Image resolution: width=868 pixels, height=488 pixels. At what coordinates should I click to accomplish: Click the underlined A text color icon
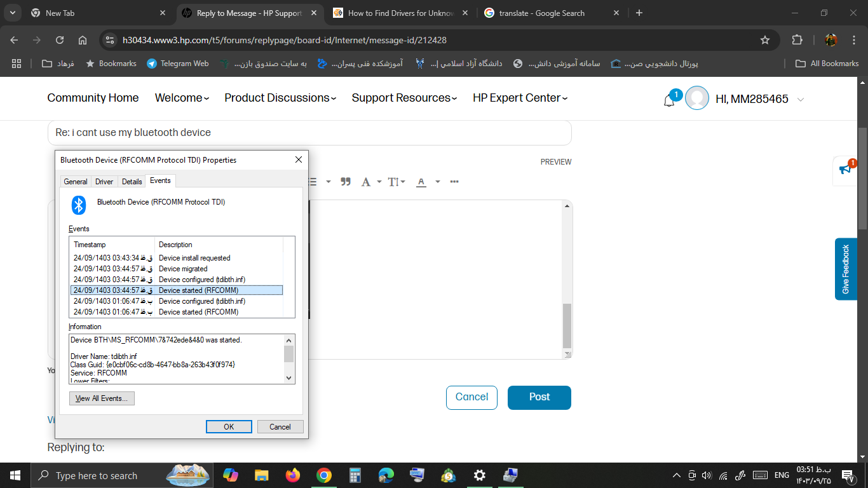pos(421,182)
